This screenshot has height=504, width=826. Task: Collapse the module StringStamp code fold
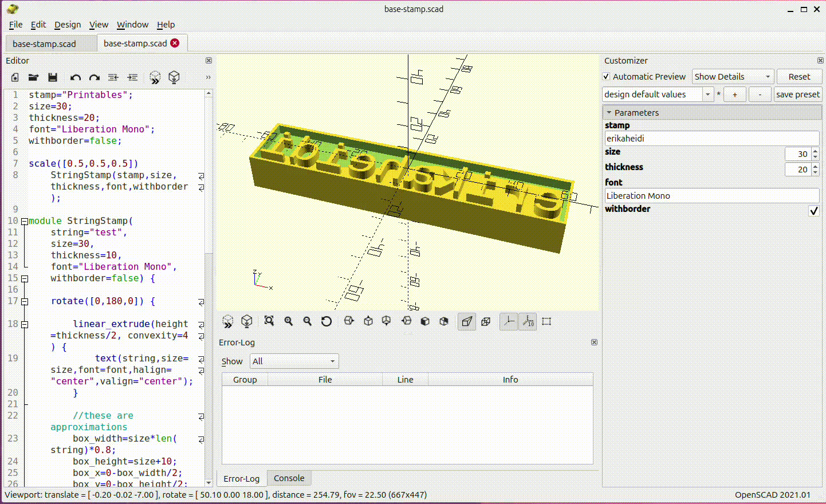click(25, 221)
